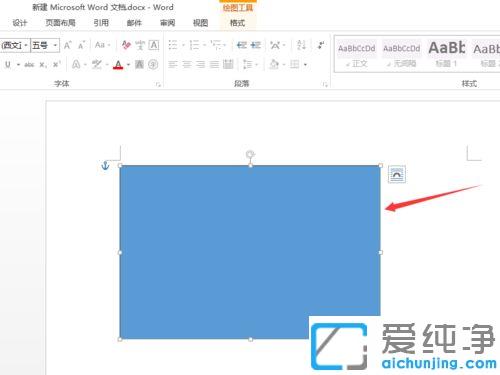This screenshot has width=500, height=375.
Task: Open the Font dialog launcher
Action: pyautogui.click(x=158, y=84)
